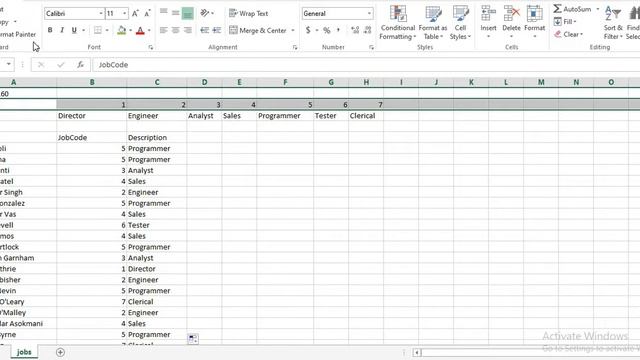Open Font dialog launcher
Image resolution: width=640 pixels, height=360 pixels.
[151, 47]
